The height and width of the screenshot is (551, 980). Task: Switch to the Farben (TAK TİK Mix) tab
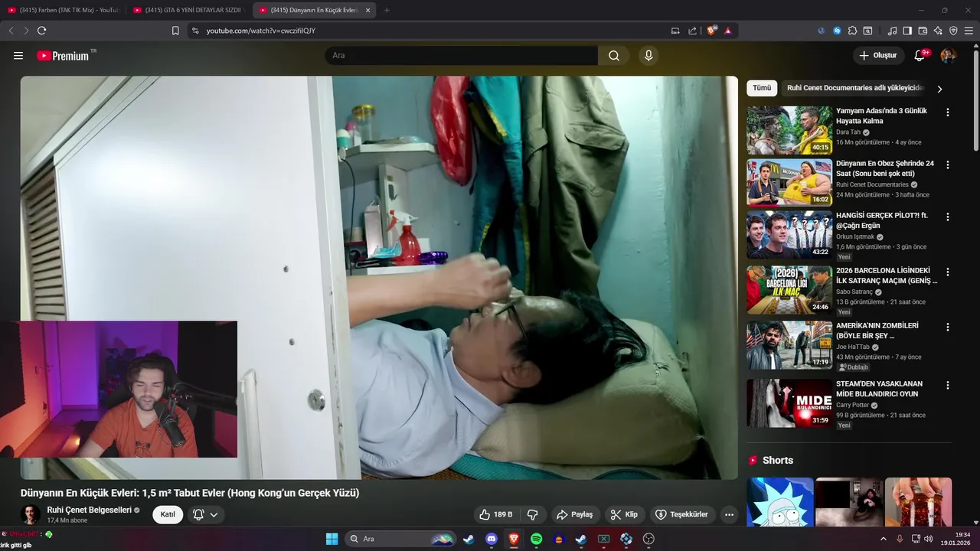coord(64,10)
